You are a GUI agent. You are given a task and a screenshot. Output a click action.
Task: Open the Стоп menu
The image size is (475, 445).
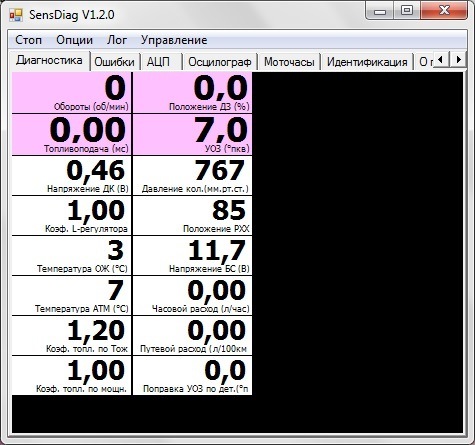29,40
